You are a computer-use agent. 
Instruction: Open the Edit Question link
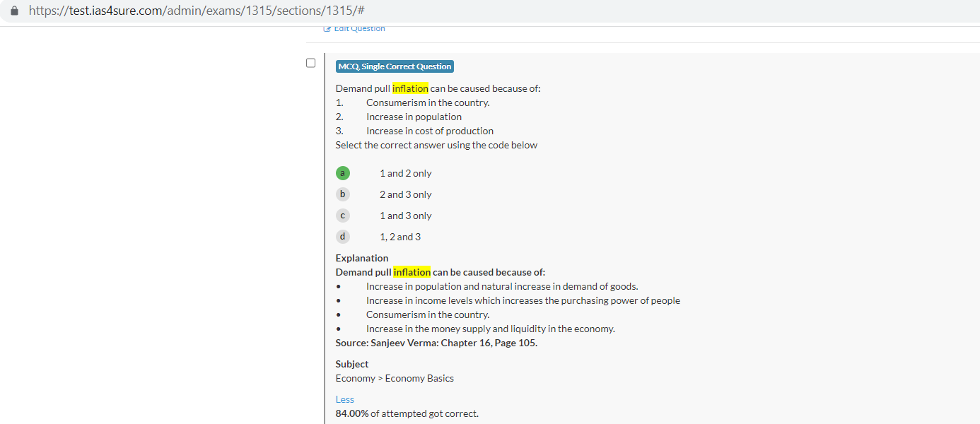[x=358, y=28]
